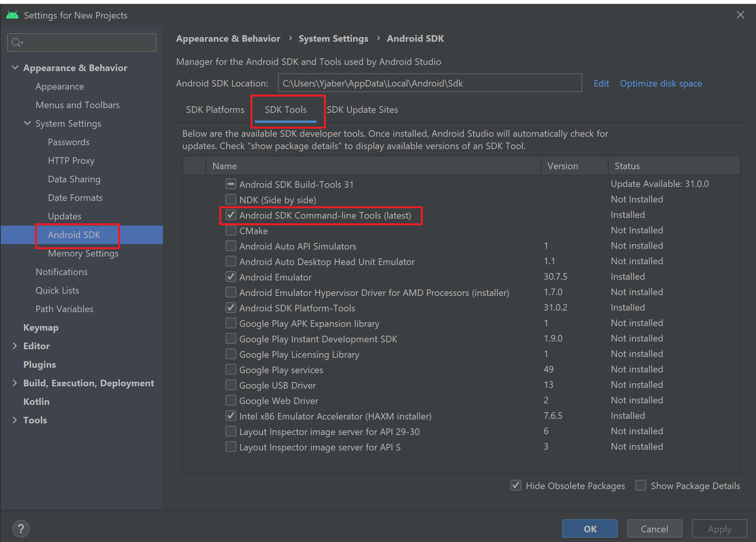This screenshot has width=756, height=542.
Task: Expand Build, Execution, Deployment section
Action: tap(15, 383)
